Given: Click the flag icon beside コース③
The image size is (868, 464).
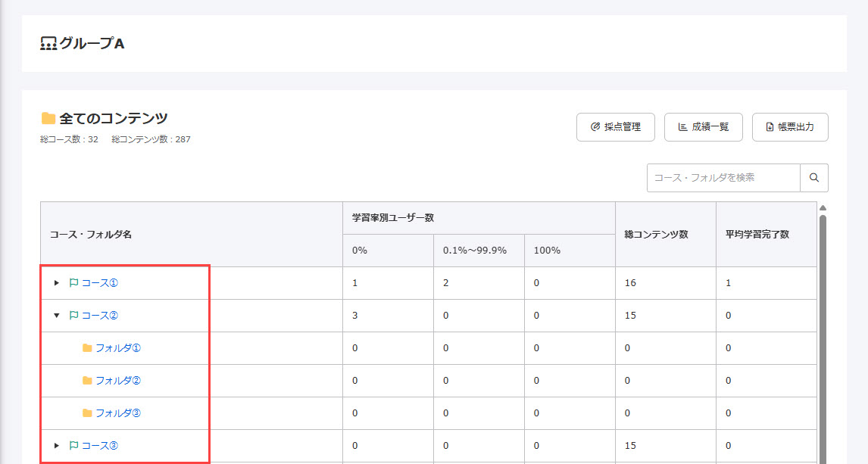Looking at the screenshot, I should coord(73,446).
